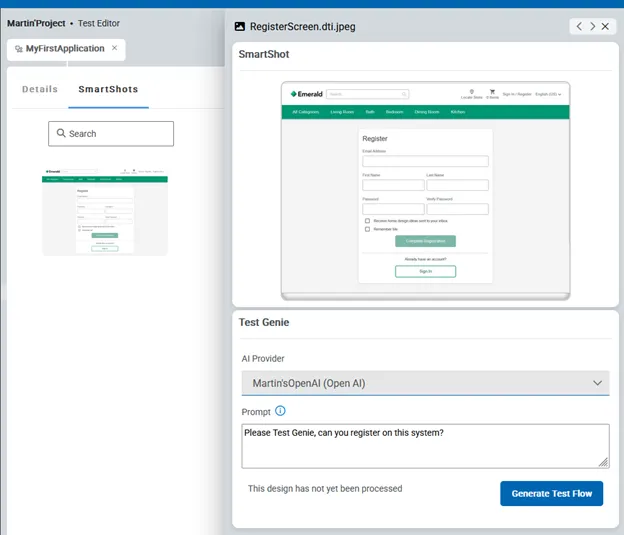The image size is (624, 535).
Task: Go to previous SmartShot with left chevron
Action: point(579,26)
